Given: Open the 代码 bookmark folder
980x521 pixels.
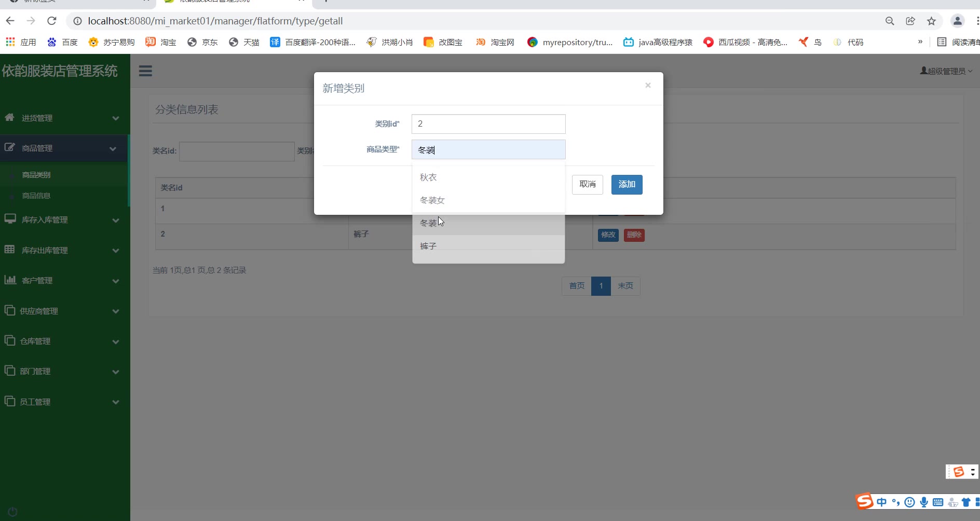Looking at the screenshot, I should point(848,42).
